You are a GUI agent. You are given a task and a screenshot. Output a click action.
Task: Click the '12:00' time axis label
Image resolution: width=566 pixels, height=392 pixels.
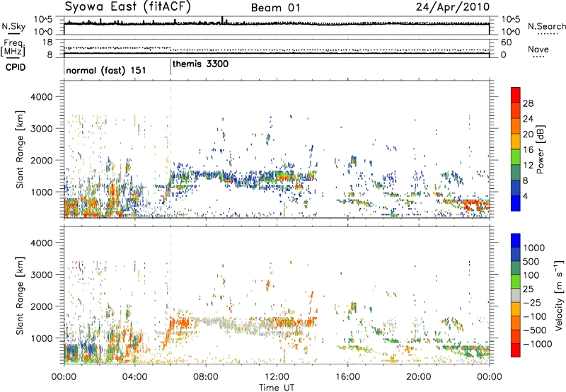[277, 377]
